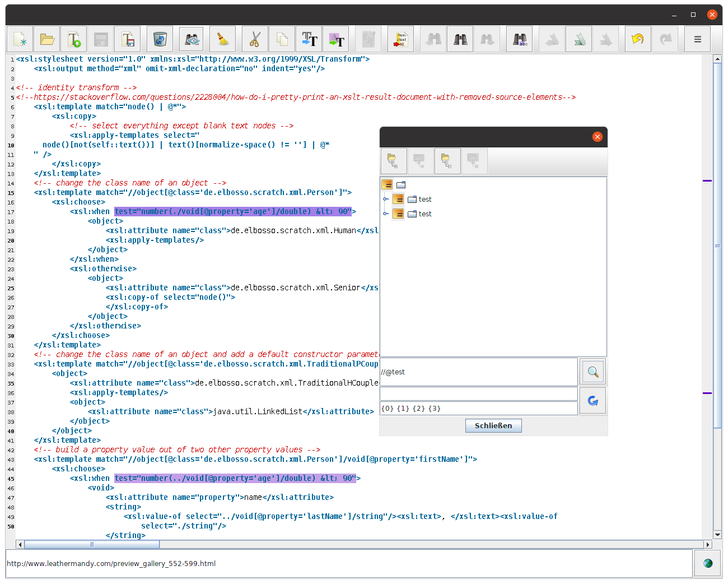728x584 pixels.
Task: Open a file with the folder icon
Action: tap(47, 39)
